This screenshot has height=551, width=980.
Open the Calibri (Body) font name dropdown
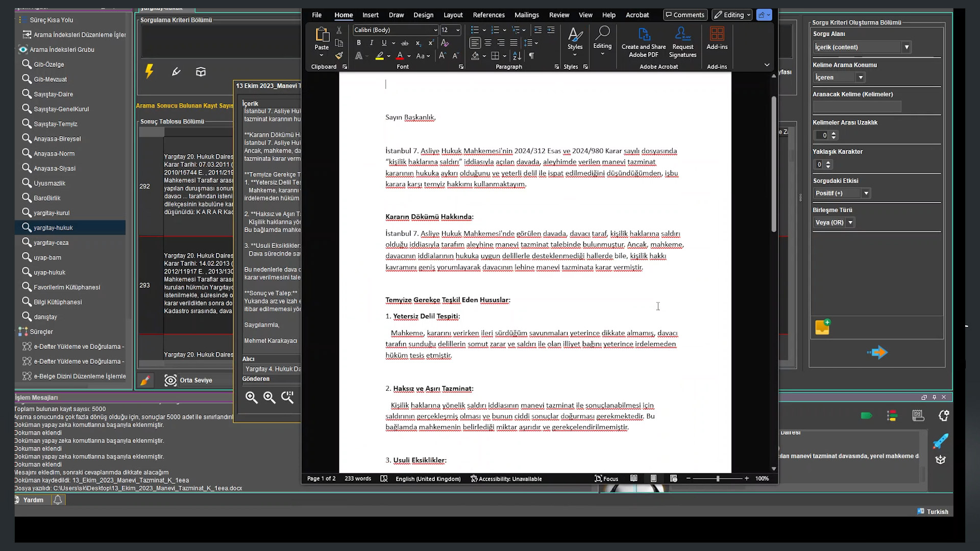[435, 30]
